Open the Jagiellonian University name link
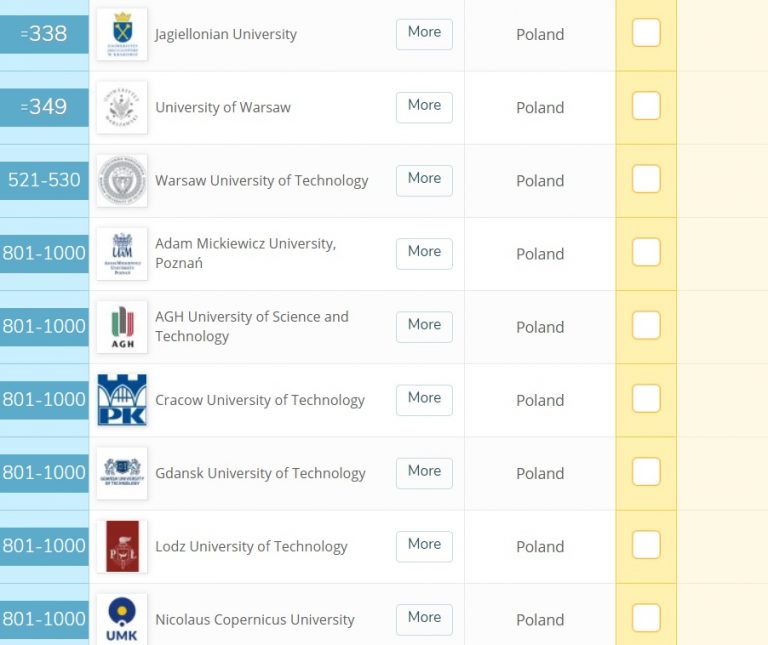 pyautogui.click(x=226, y=34)
